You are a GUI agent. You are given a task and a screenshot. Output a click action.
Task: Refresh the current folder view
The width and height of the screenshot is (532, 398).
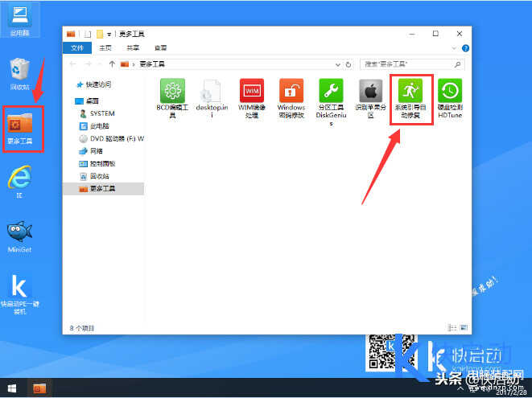(x=348, y=64)
